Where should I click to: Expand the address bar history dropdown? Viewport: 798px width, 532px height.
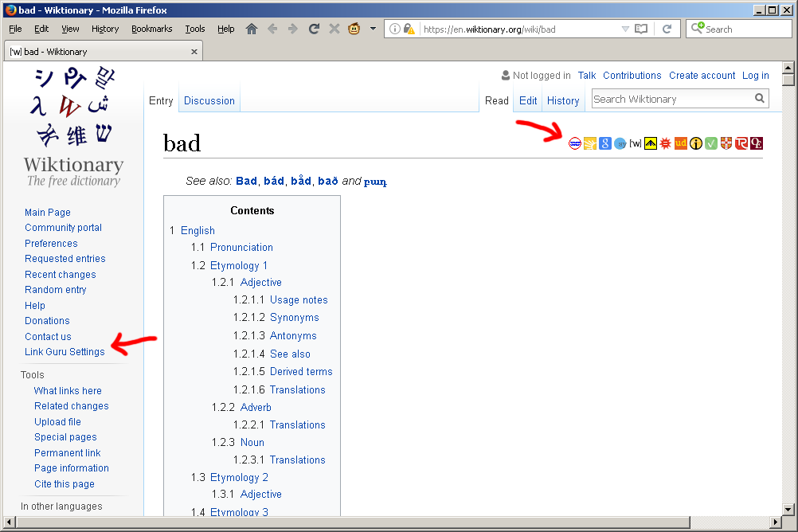[x=625, y=29]
